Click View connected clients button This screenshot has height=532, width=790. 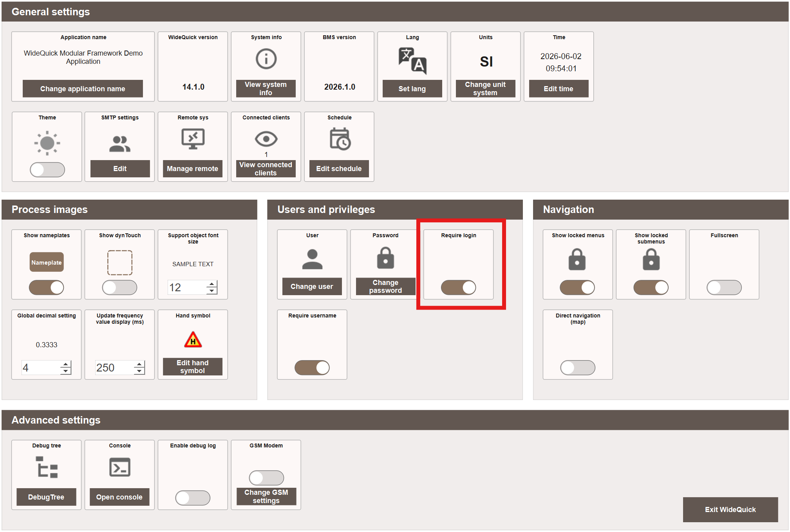click(x=266, y=169)
